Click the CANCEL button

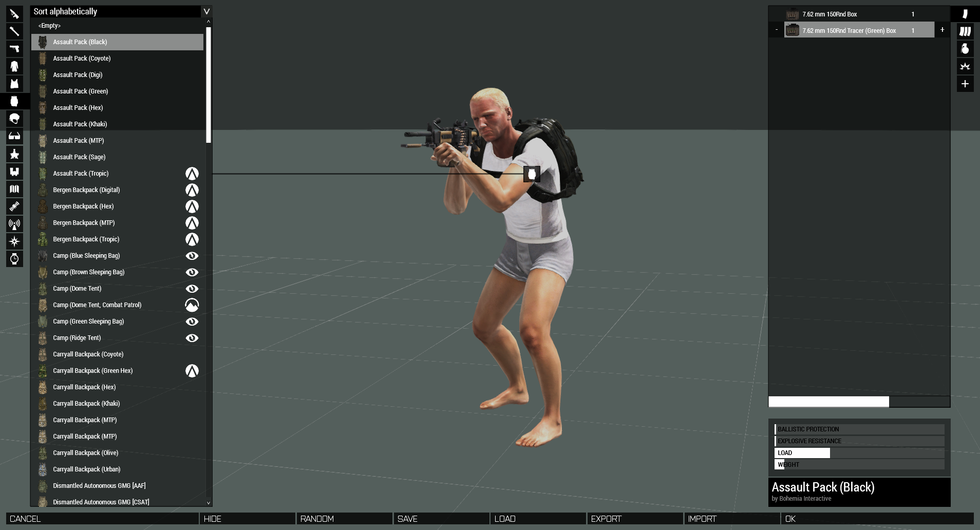pos(102,519)
